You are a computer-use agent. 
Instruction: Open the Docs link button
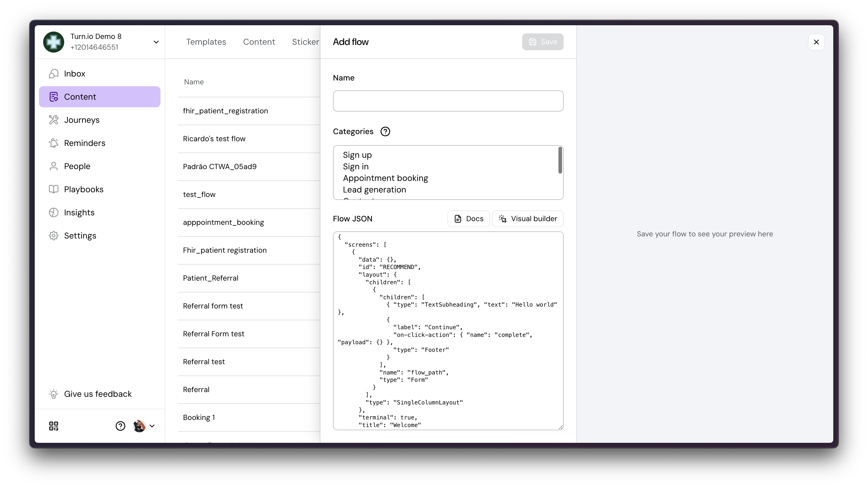pyautogui.click(x=468, y=219)
